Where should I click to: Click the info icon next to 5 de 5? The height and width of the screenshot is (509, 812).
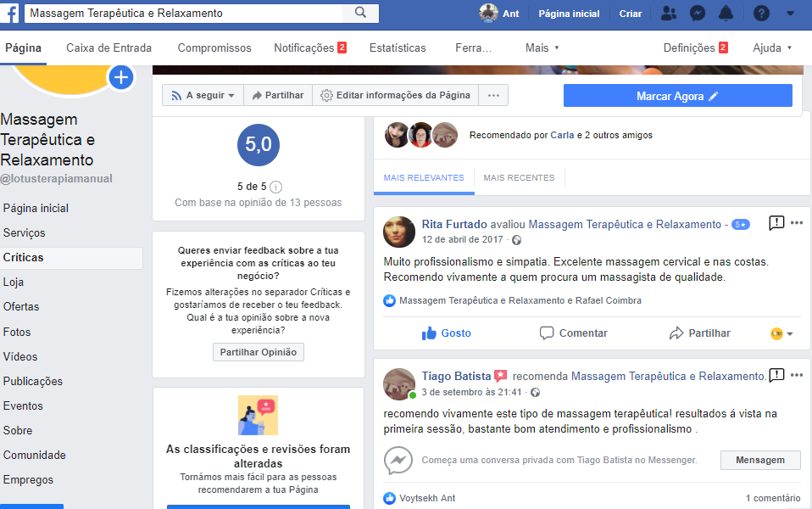click(x=276, y=187)
